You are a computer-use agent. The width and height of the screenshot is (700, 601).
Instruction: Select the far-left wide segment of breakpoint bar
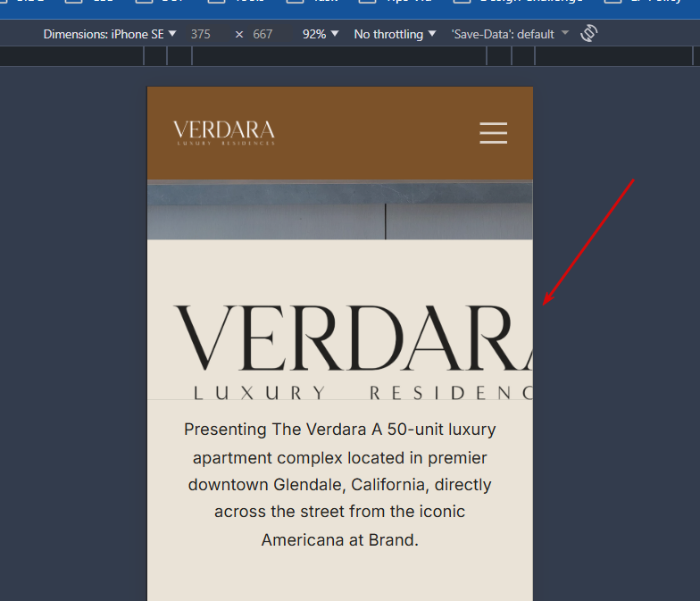click(x=71, y=56)
